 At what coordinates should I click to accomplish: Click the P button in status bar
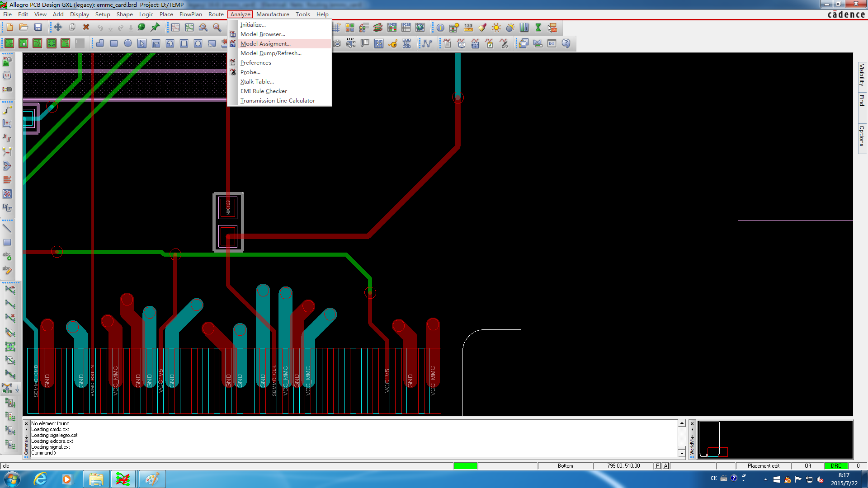[x=657, y=466]
